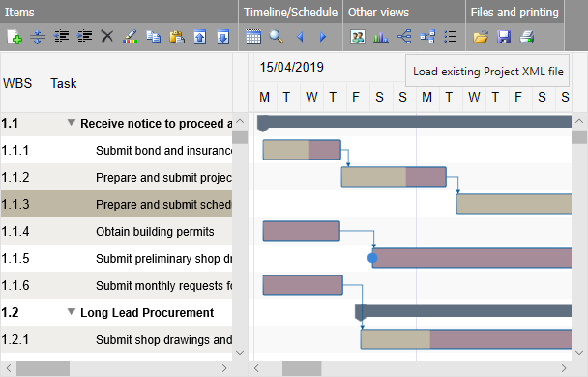Viewport: 588px width, 377px height.
Task: Select task 1.1.2 Prepare and submit project
Action: click(116, 177)
